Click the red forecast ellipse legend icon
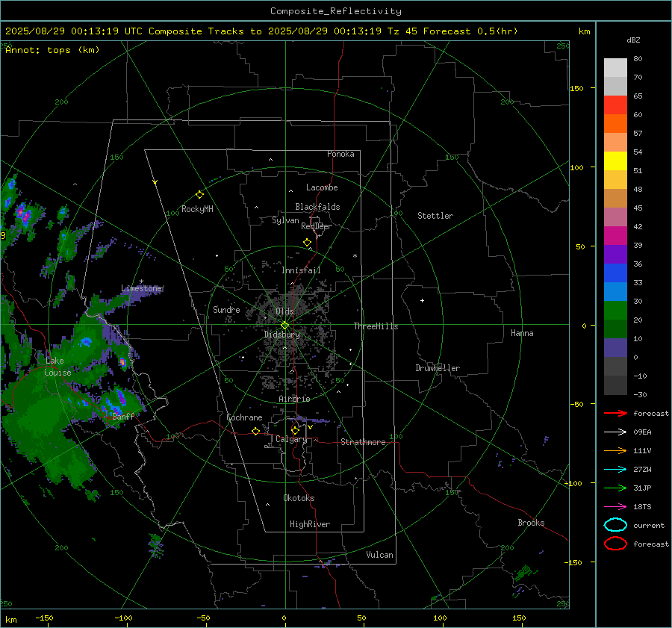This screenshot has width=672, height=628. 615,544
